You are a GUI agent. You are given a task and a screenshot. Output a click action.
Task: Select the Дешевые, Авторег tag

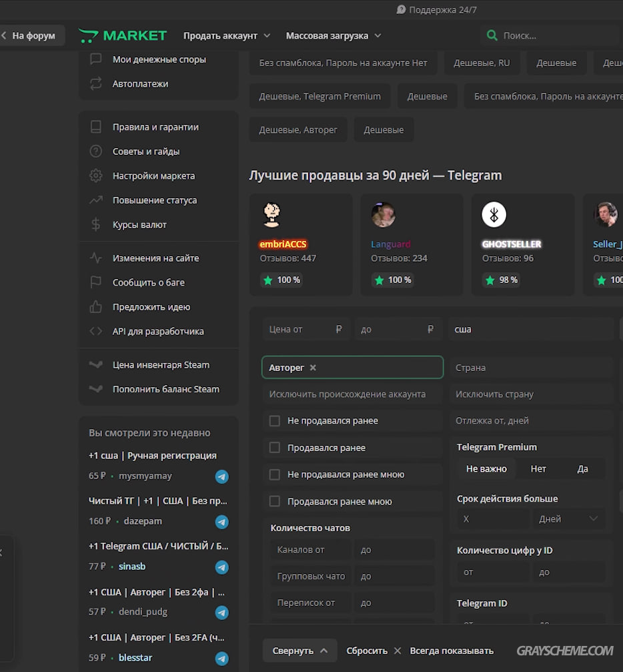click(x=297, y=130)
